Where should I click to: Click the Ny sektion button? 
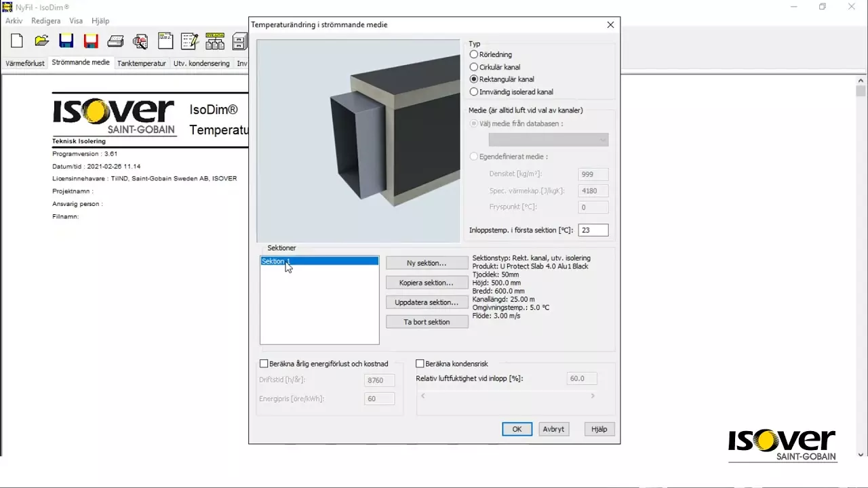427,263
